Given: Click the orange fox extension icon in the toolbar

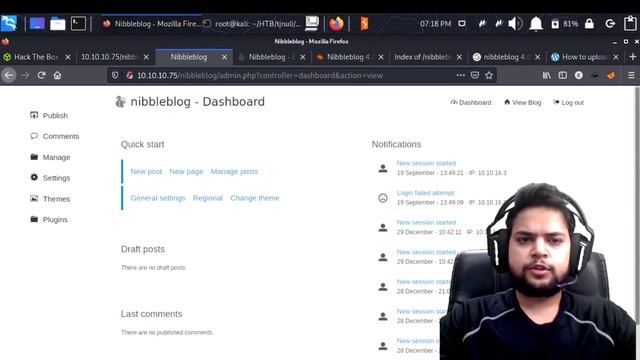Looking at the screenshot, I should point(611,76).
